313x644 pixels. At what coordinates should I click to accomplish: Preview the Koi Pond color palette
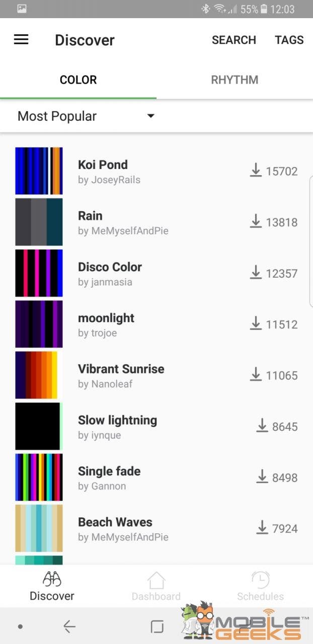click(x=39, y=171)
